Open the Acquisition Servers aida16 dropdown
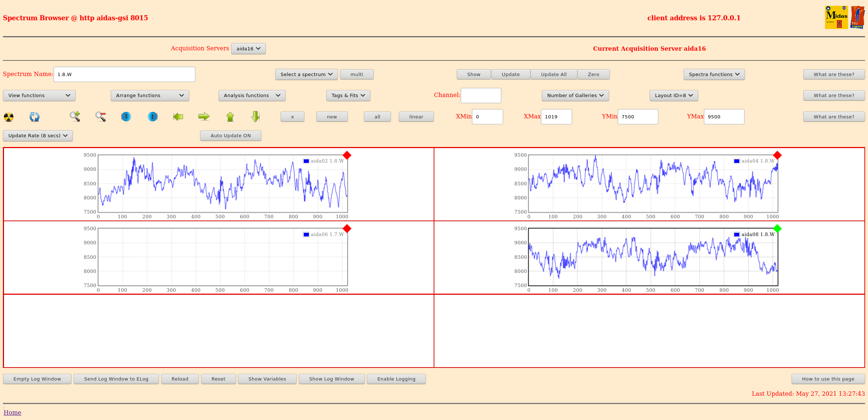The height and width of the screenshot is (420, 868). coord(248,49)
